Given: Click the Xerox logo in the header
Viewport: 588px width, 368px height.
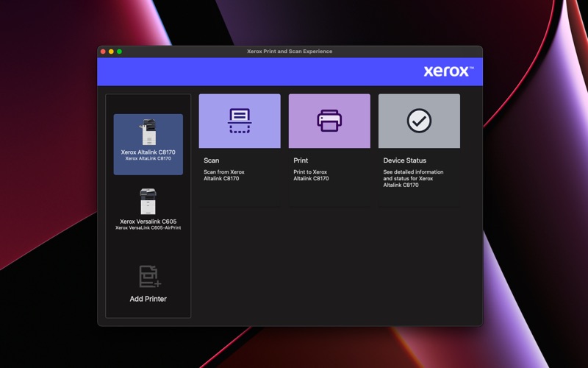Looking at the screenshot, I should click(448, 71).
